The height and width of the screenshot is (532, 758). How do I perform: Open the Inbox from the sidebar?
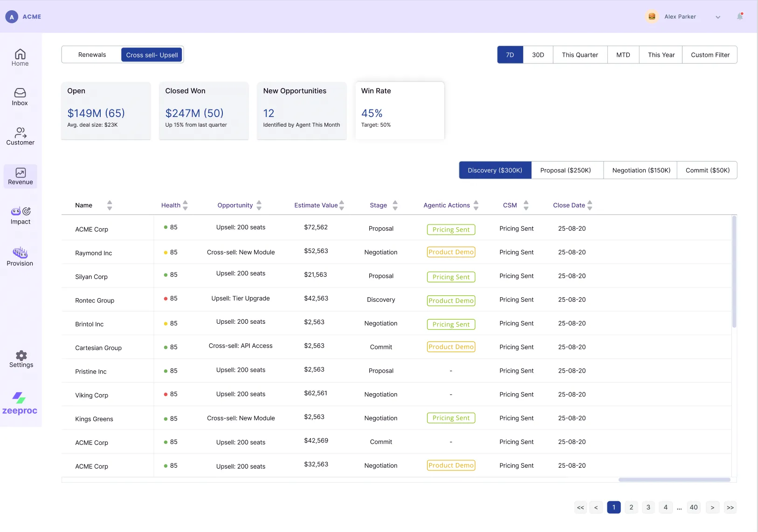tap(20, 96)
